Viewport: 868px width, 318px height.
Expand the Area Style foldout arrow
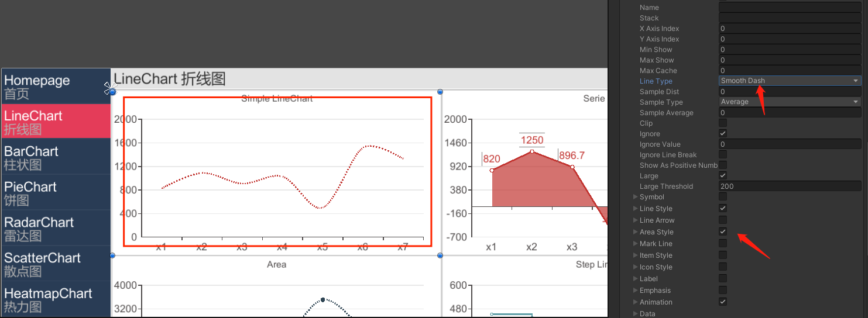pyautogui.click(x=636, y=232)
